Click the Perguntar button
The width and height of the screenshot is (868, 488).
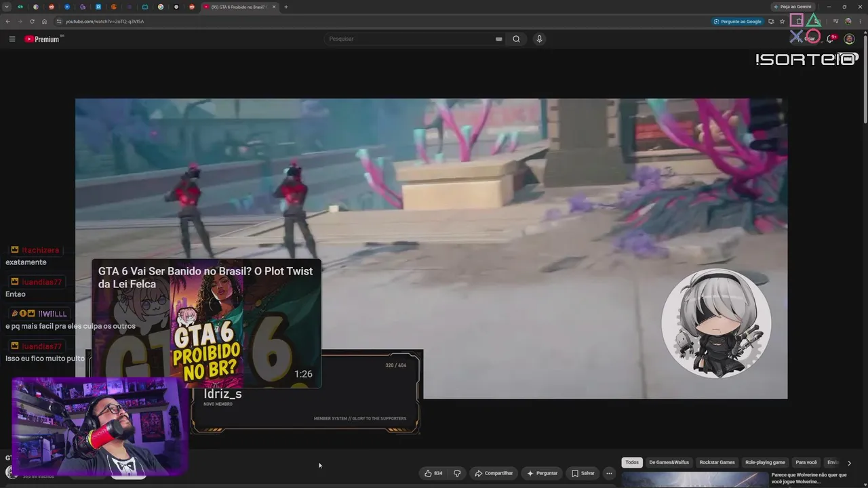point(542,473)
